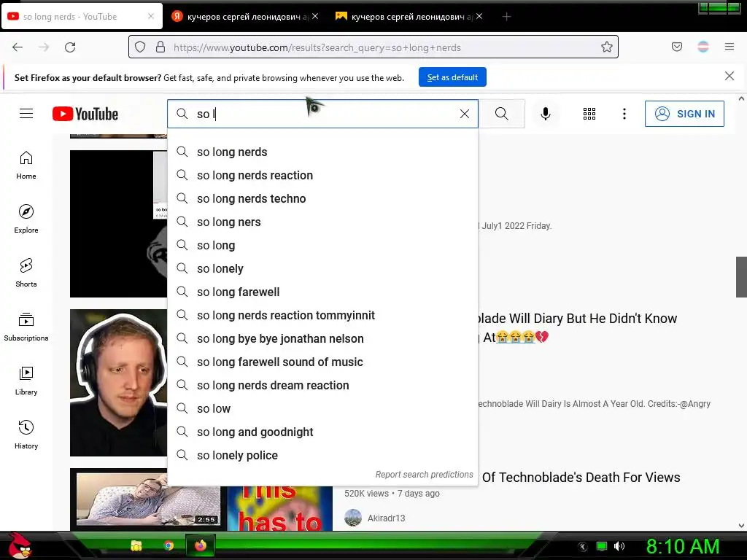Select 'so long nerds reaction tommyinnit' suggestion
This screenshot has width=747, height=560.
point(322,315)
